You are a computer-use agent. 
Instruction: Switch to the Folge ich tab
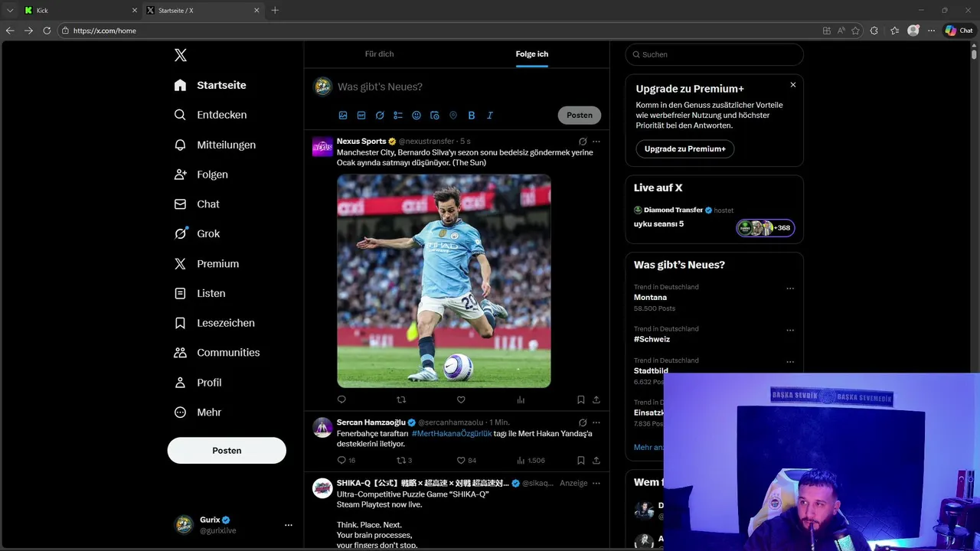[x=531, y=54]
